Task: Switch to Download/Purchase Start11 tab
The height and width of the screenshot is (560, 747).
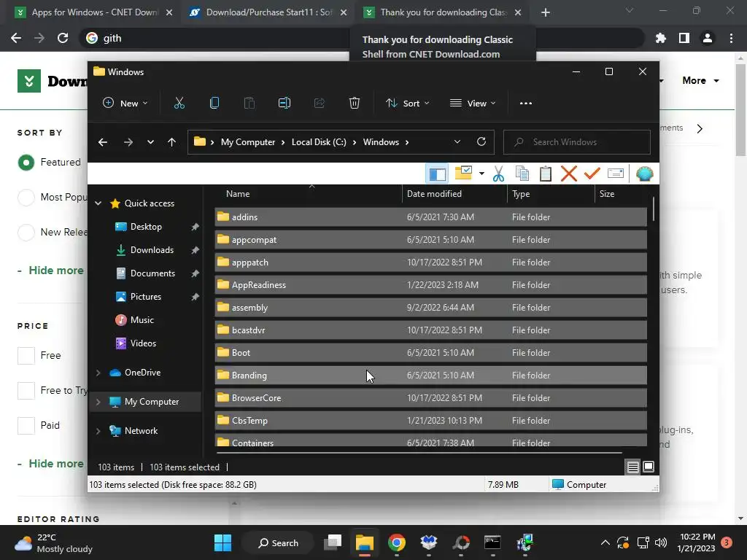Action: pyautogui.click(x=268, y=12)
